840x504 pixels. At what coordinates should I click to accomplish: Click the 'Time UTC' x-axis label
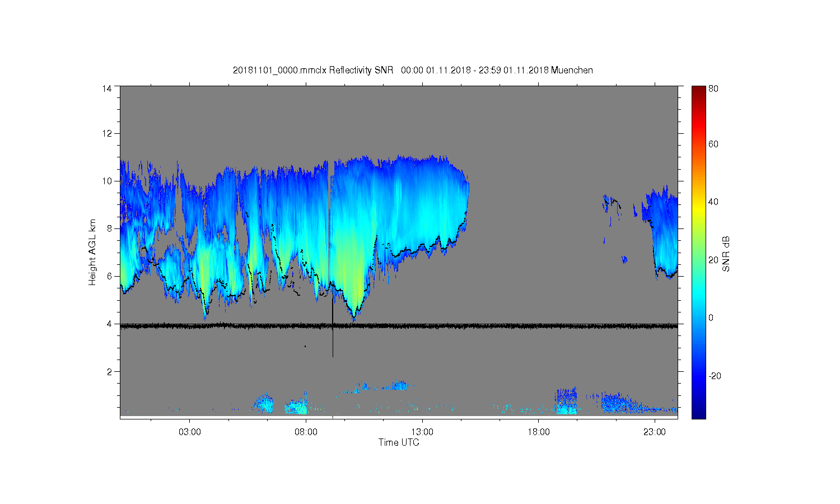point(399,442)
